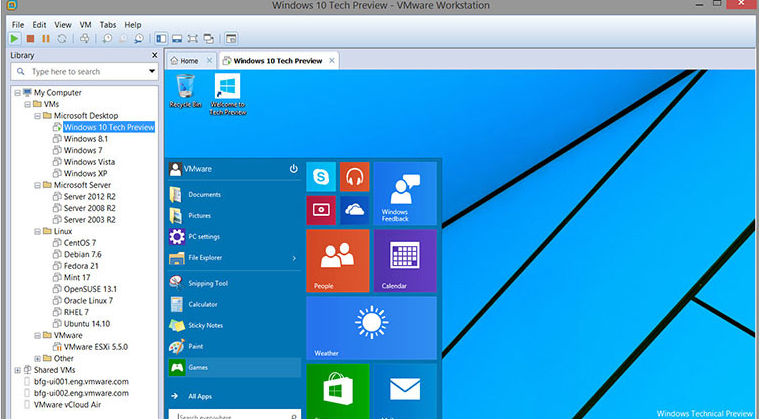This screenshot has height=419, width=759.
Task: Collapse the My Computer tree node
Action: tap(17, 92)
